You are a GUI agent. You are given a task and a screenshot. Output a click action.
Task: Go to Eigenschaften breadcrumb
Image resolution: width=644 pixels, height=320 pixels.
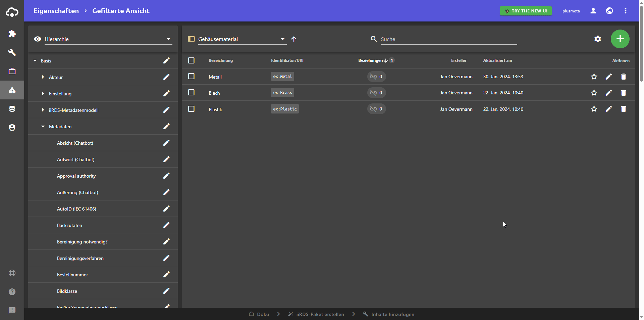tap(56, 11)
